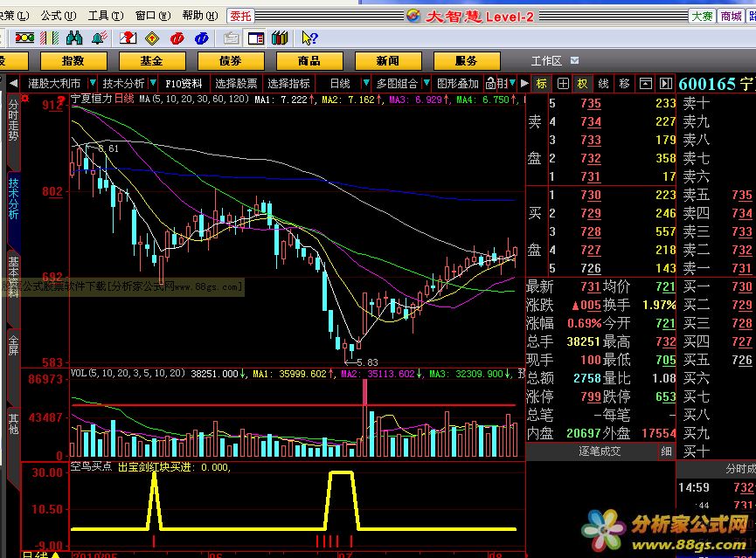Click the striped bars toolbar icon
Screen dimensions: 756x558
coord(49,38)
